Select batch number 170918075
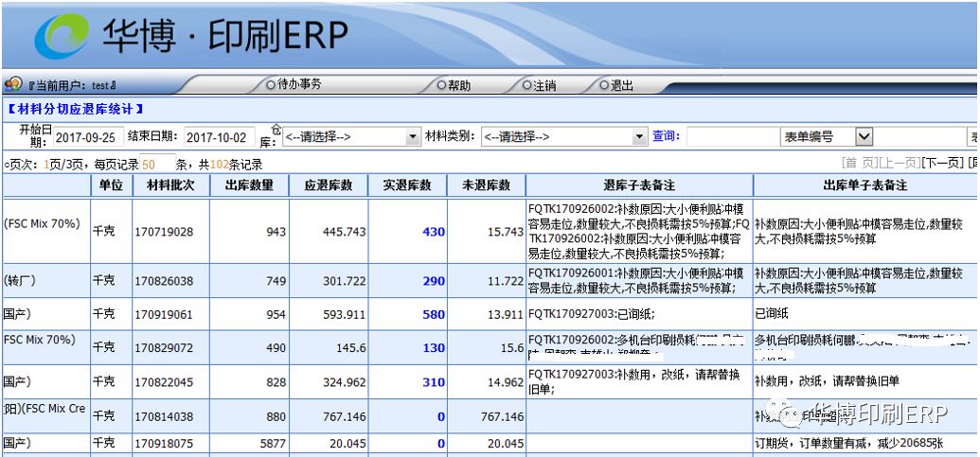980x457 pixels. click(x=164, y=444)
